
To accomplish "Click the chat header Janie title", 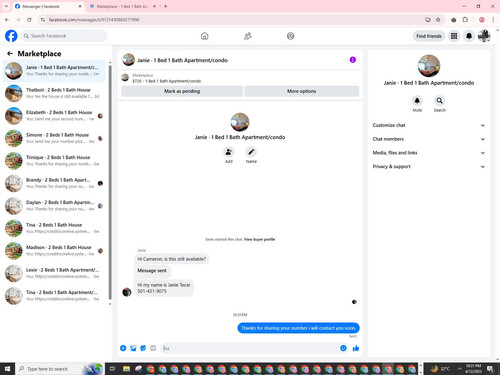I will [182, 60].
